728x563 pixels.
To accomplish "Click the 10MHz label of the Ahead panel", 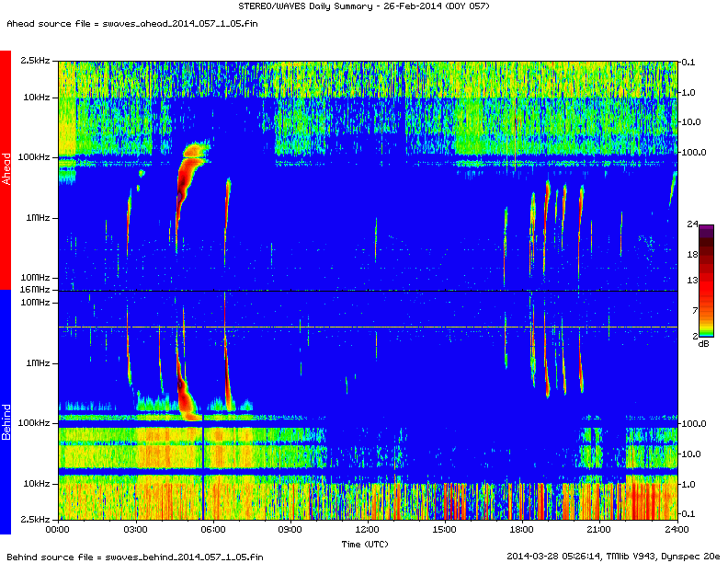I will (35, 278).
